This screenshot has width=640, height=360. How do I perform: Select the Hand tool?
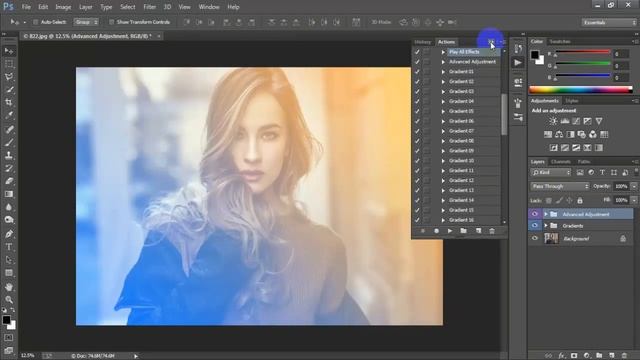[x=9, y=287]
